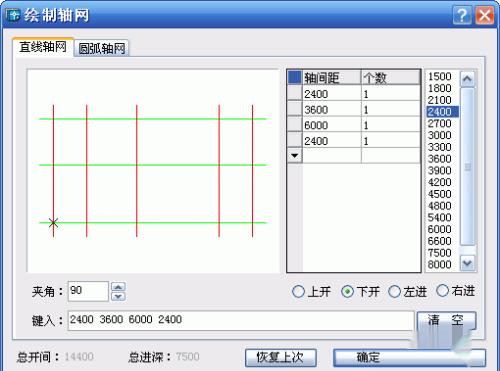Click the 键入 text input field
This screenshot has width=500, height=371.
point(241,320)
